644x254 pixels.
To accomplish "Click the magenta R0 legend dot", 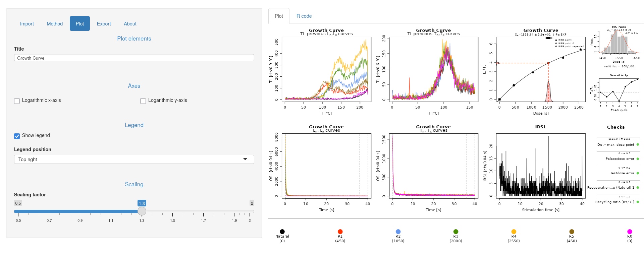I will coord(630,232).
